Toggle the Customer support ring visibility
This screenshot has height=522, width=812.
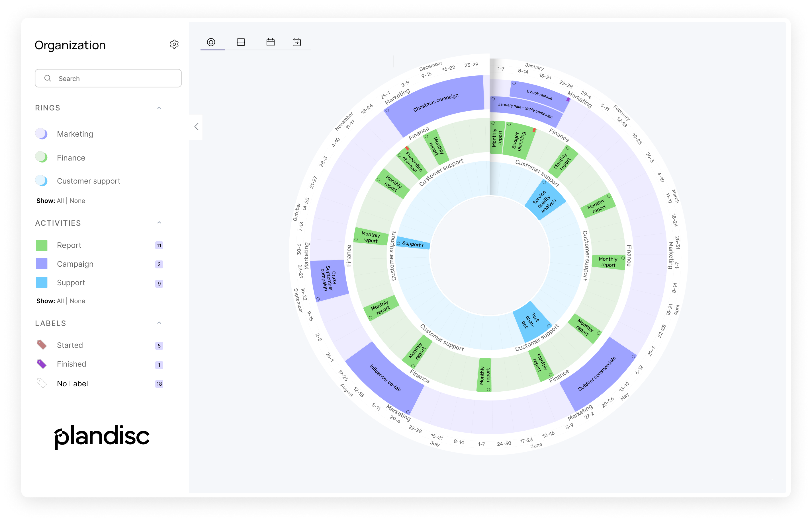(41, 180)
